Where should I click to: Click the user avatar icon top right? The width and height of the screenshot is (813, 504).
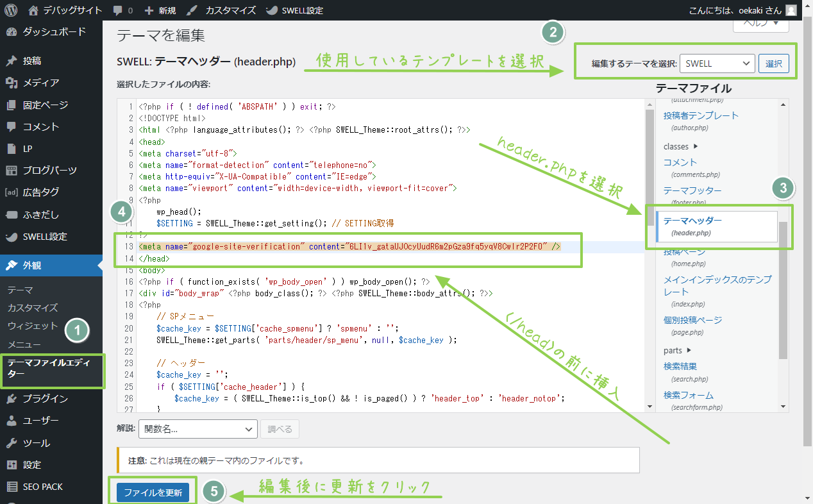(791, 10)
